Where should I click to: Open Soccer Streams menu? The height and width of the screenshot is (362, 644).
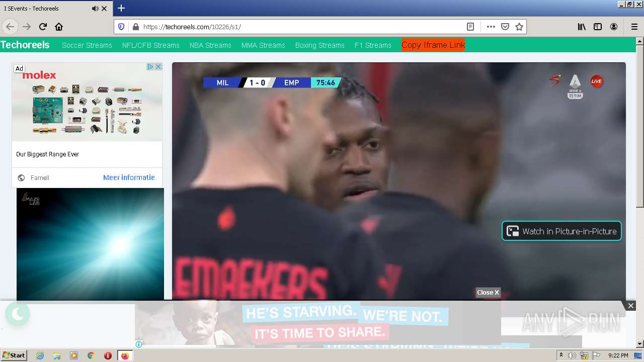tap(87, 45)
